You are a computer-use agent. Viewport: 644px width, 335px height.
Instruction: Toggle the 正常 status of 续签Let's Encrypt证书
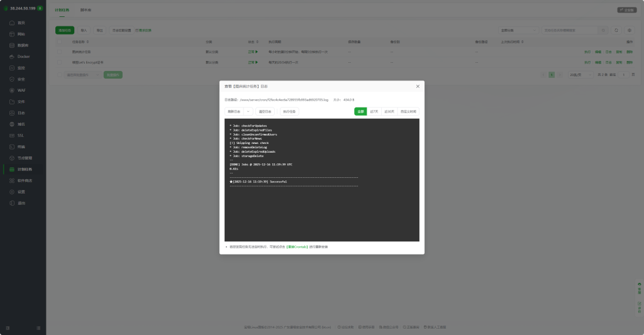coord(253,62)
